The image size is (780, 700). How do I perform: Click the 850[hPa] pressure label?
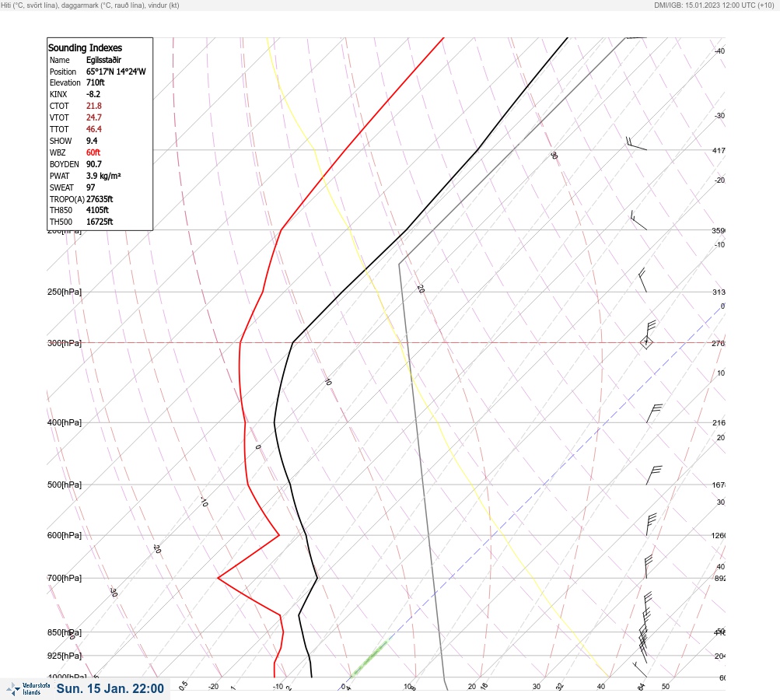[x=65, y=632]
